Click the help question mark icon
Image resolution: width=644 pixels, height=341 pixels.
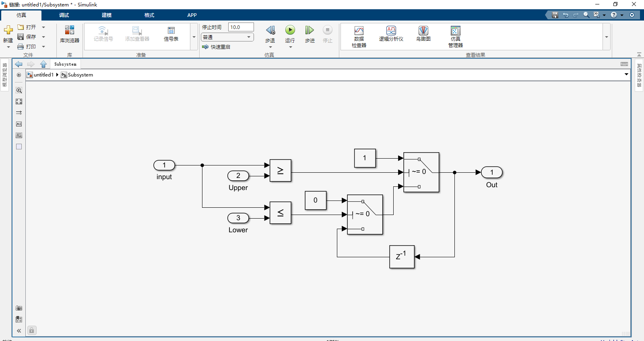[x=613, y=15]
